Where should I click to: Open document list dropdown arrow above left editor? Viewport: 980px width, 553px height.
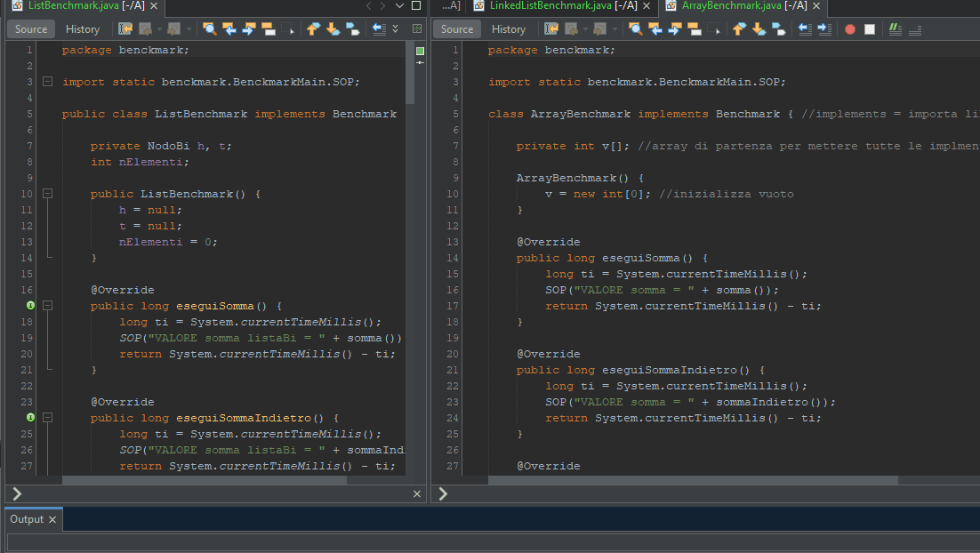(x=400, y=5)
